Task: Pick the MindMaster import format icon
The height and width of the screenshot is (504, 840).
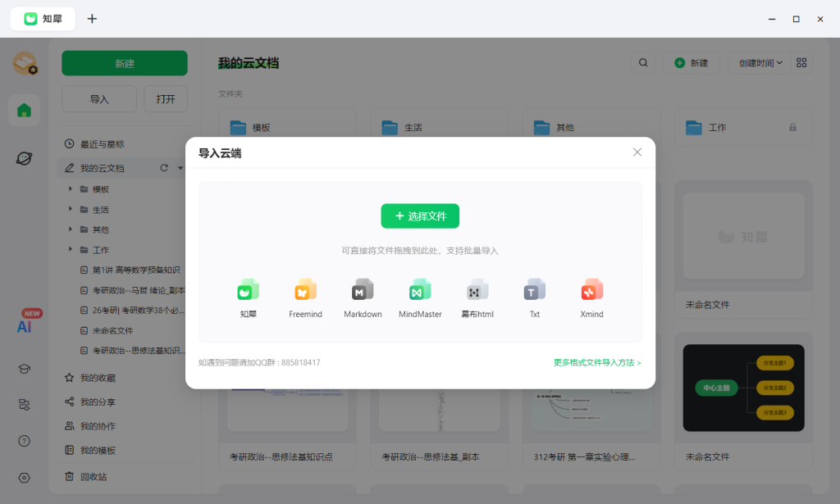Action: (420, 290)
